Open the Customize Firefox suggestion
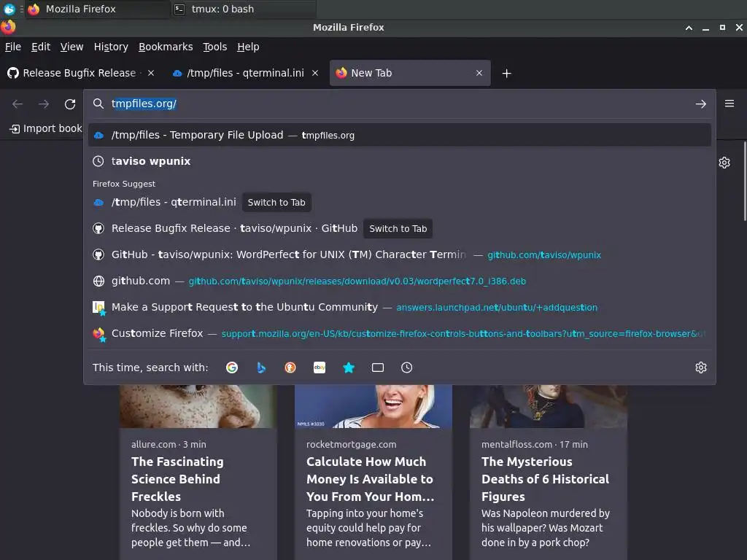 pyautogui.click(x=399, y=333)
